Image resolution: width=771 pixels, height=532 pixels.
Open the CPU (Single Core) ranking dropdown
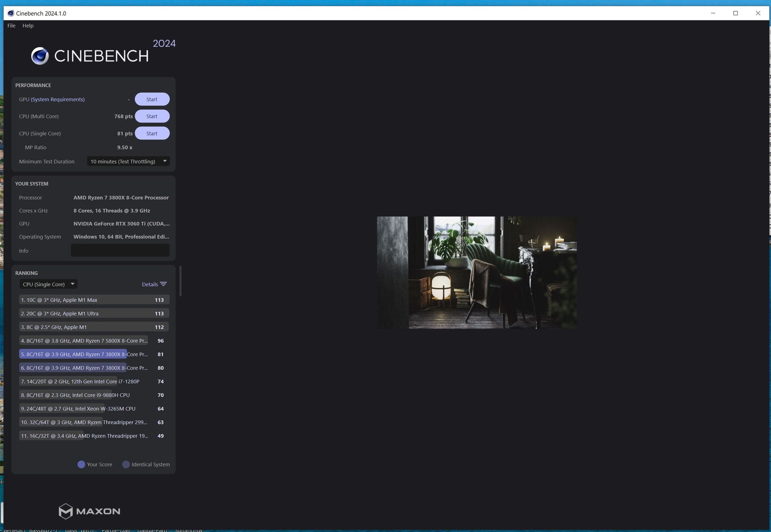click(x=48, y=284)
